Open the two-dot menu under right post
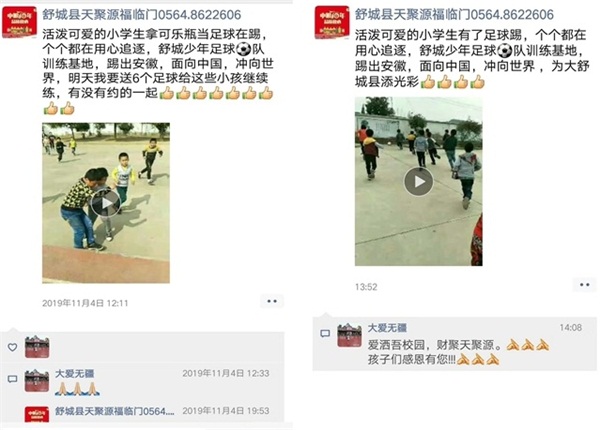Screen dimensions: 600x430 coord(584,285)
